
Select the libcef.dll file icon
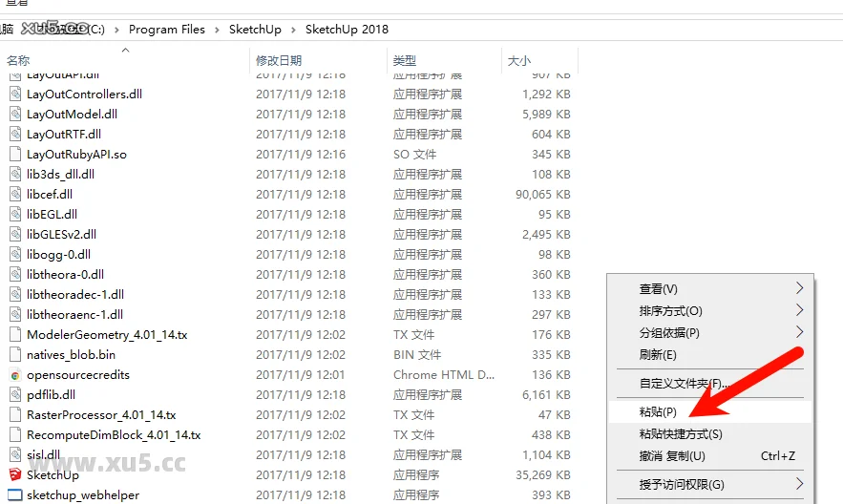point(15,194)
